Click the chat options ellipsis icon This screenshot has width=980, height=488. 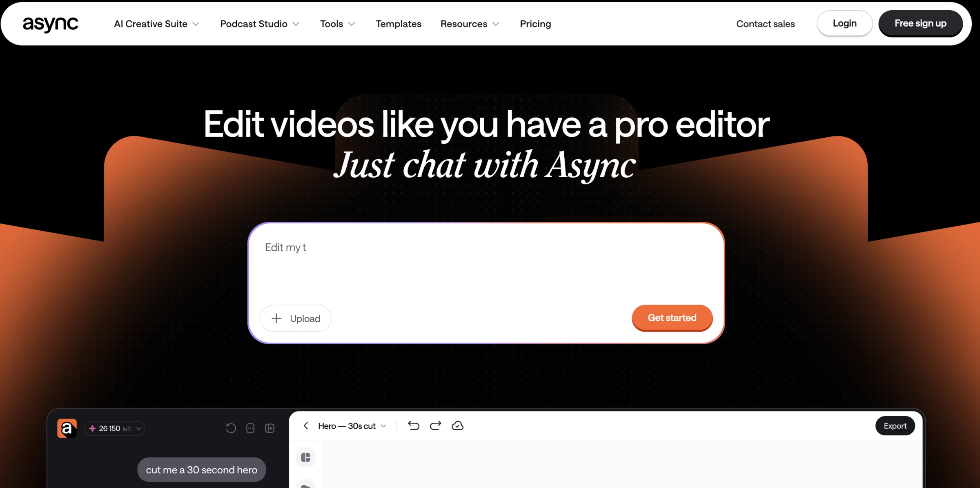pos(250,428)
